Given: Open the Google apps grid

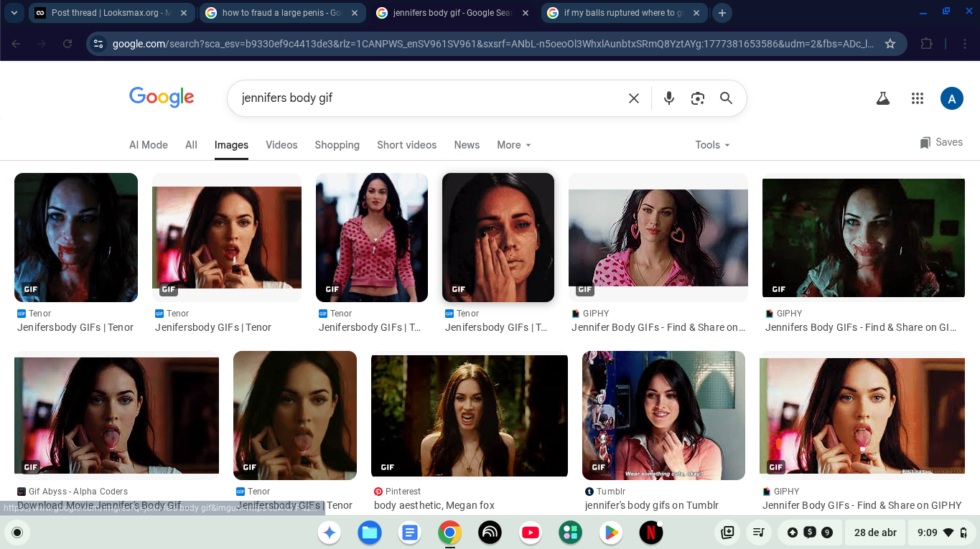Looking at the screenshot, I should pos(917,99).
